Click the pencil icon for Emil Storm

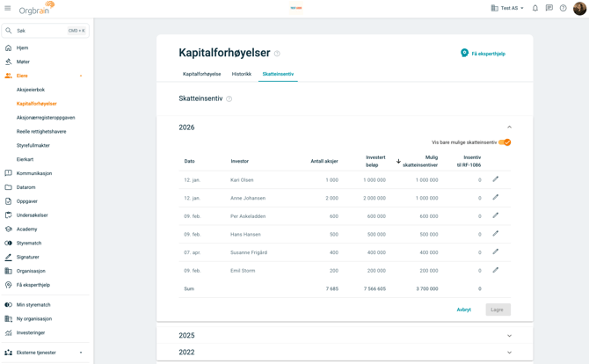496,270
